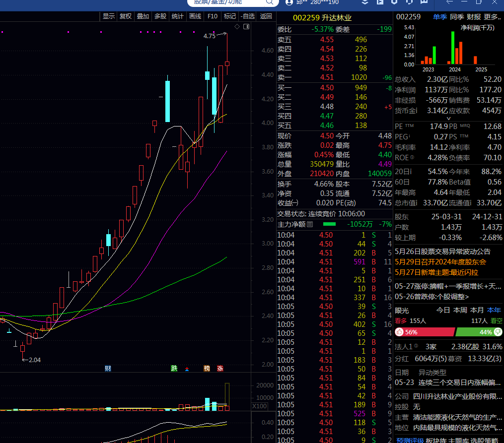
Task: Select the 本年 sentiment period
Action: [x=494, y=310]
